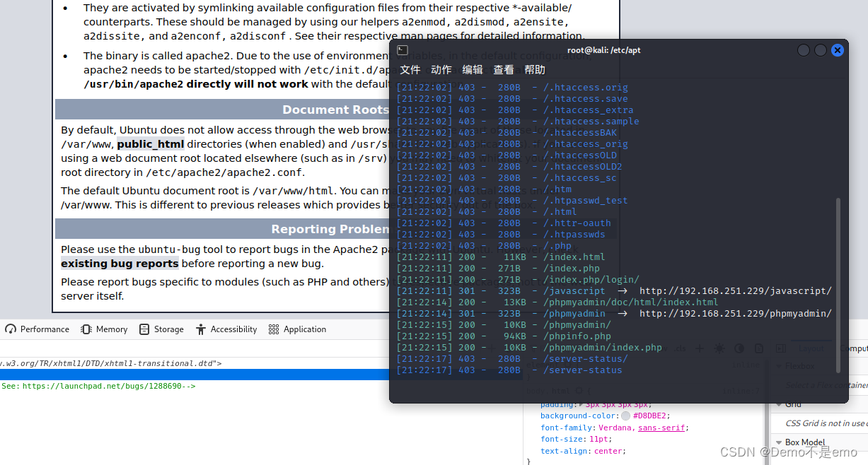This screenshot has height=465, width=868.
Task: Click the /.htpasswd_test result line
Action: pyautogui.click(x=511, y=201)
